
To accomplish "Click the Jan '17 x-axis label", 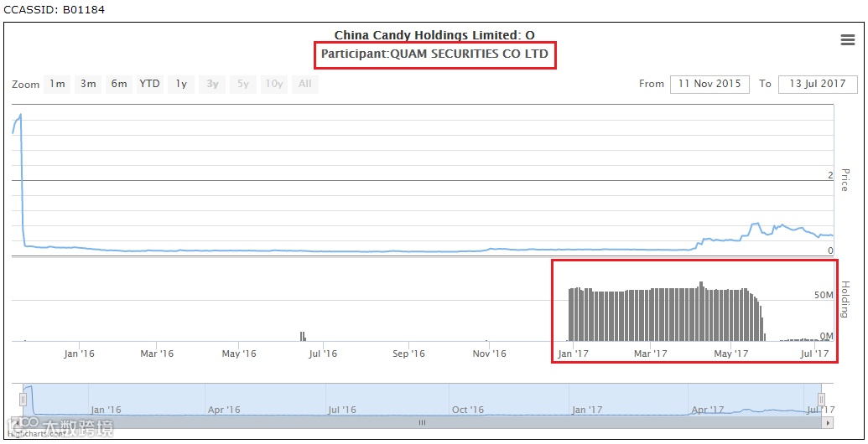I will point(573,354).
